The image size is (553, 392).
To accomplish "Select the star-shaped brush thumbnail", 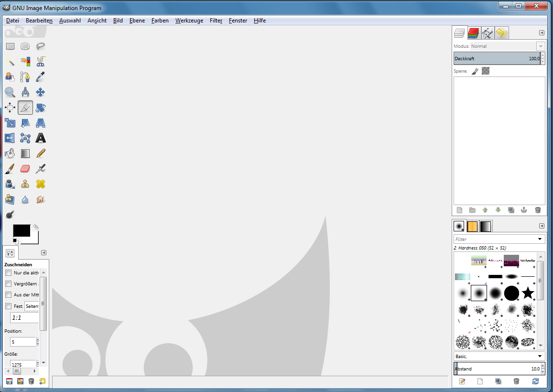I will [x=528, y=293].
